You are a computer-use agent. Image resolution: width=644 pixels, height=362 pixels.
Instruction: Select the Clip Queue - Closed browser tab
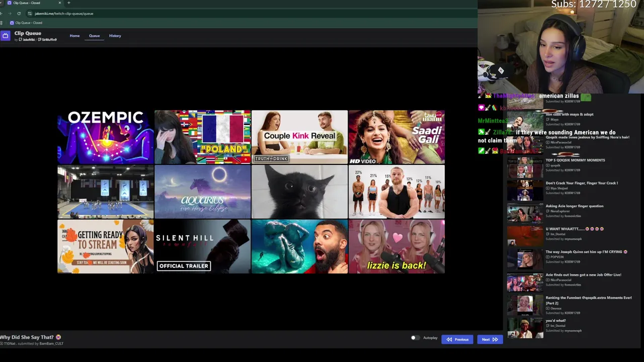pos(34,3)
